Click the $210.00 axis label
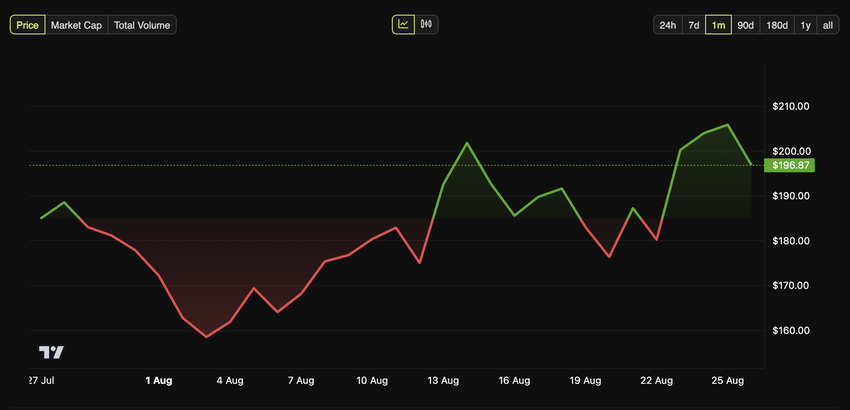850x410 pixels. [x=791, y=106]
